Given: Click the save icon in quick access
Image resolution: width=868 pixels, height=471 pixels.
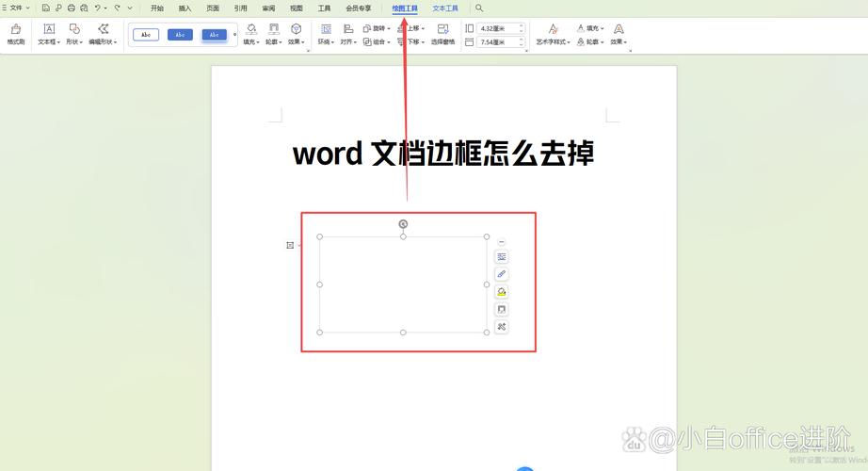Looking at the screenshot, I should (46, 8).
